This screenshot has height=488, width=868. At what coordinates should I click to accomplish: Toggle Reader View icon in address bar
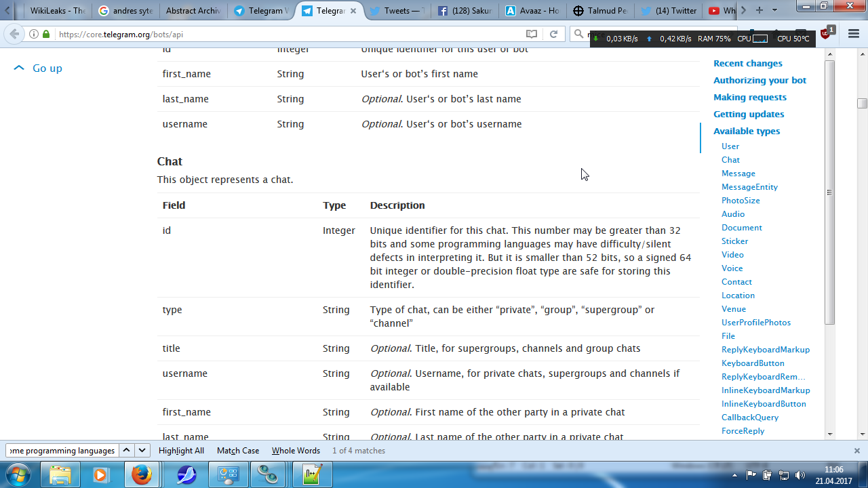click(x=532, y=34)
